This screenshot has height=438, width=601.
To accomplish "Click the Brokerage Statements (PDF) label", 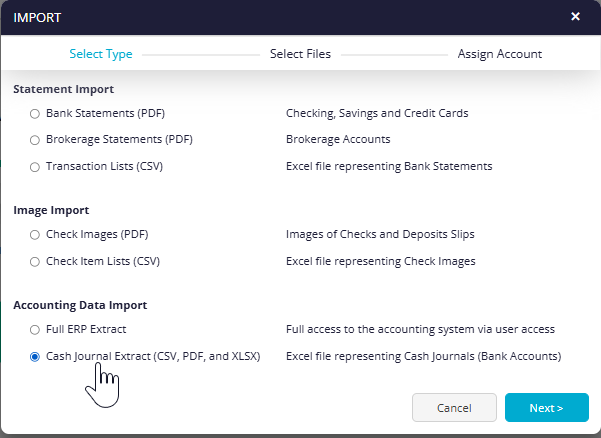I will pyautogui.click(x=119, y=139).
